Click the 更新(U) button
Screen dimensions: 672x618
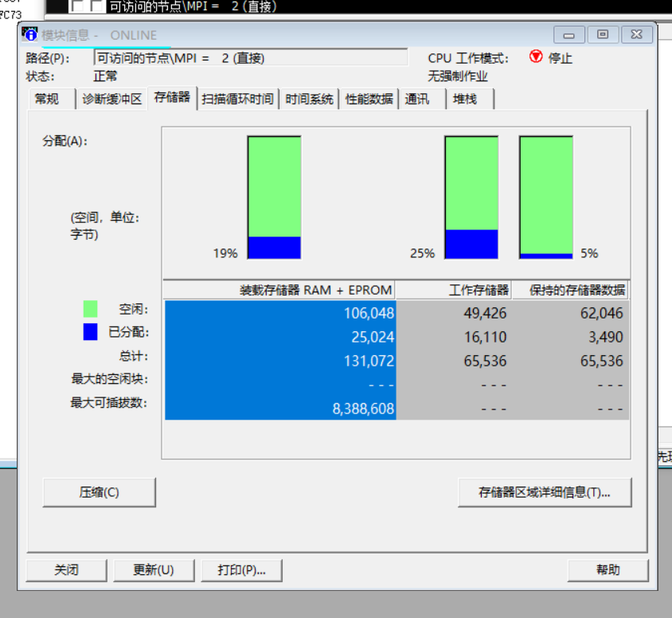point(154,570)
